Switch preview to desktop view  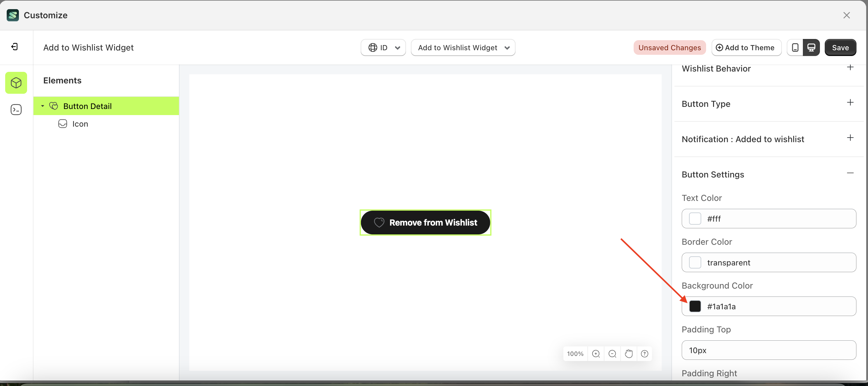(812, 47)
